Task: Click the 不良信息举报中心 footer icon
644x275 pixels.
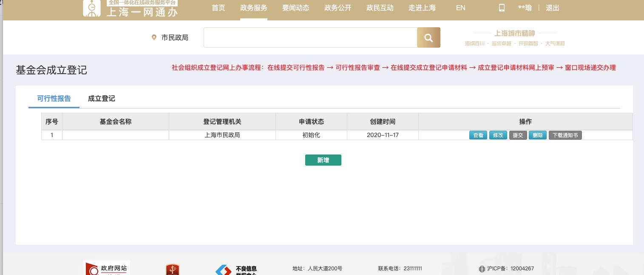Action: [x=236, y=269]
